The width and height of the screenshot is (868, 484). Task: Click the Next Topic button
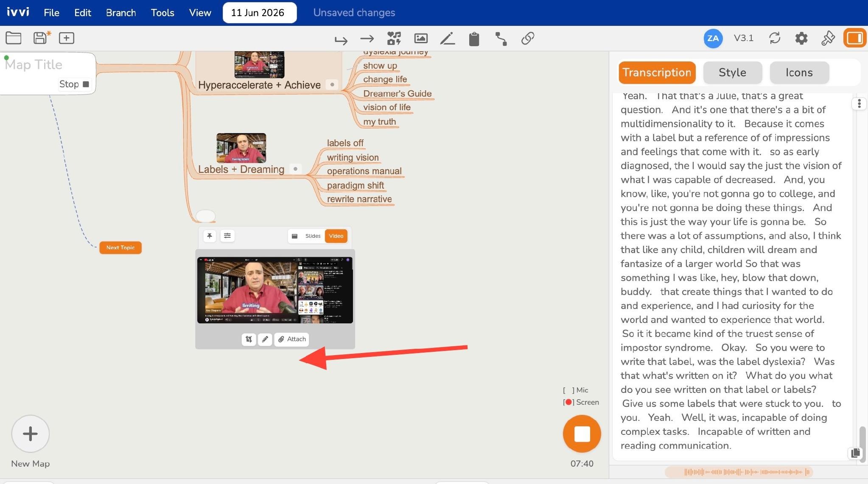point(120,248)
